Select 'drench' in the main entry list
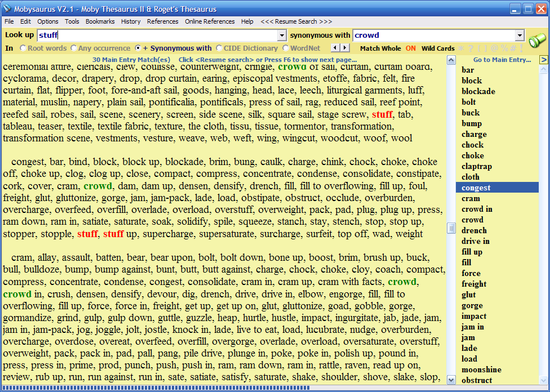 pos(474,231)
